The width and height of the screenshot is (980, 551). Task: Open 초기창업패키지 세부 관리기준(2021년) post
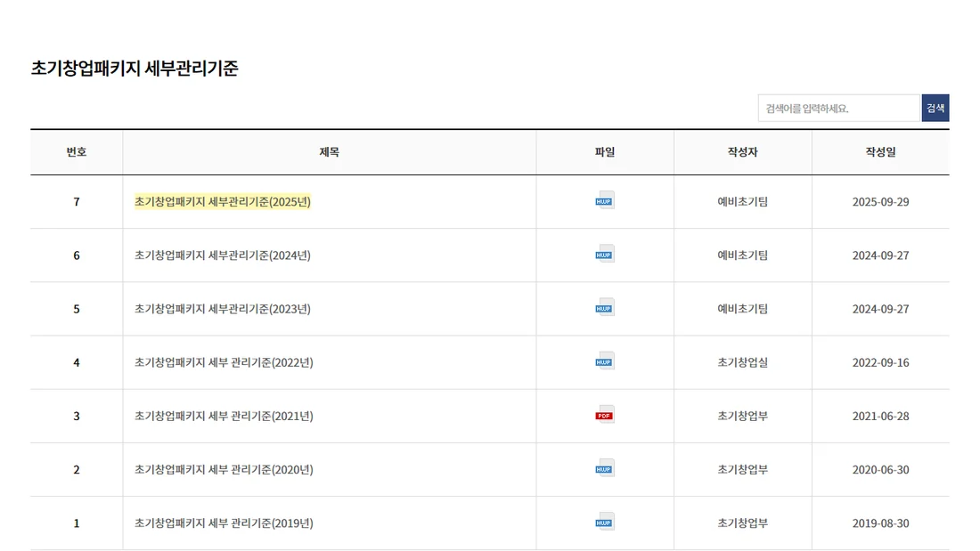pyautogui.click(x=224, y=416)
